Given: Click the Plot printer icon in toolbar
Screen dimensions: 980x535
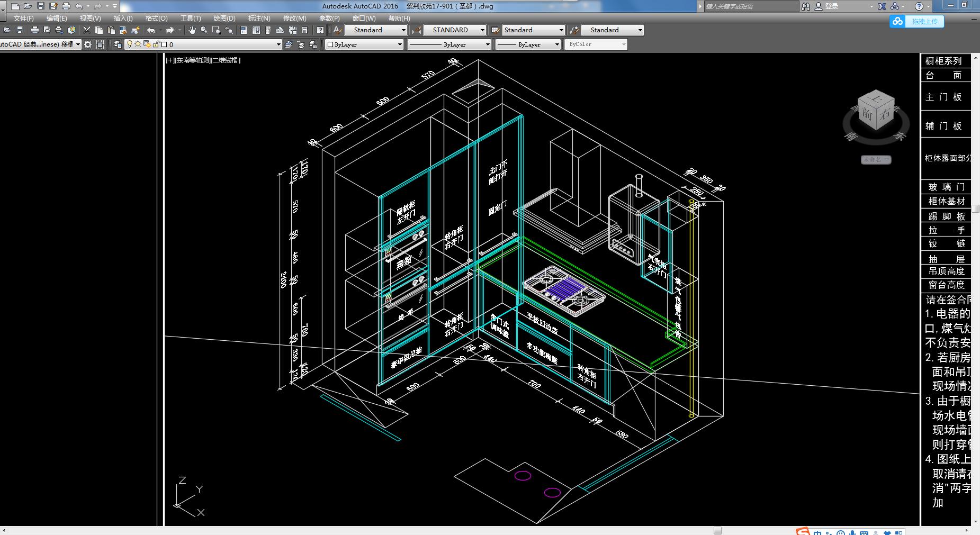Looking at the screenshot, I should pyautogui.click(x=35, y=30).
